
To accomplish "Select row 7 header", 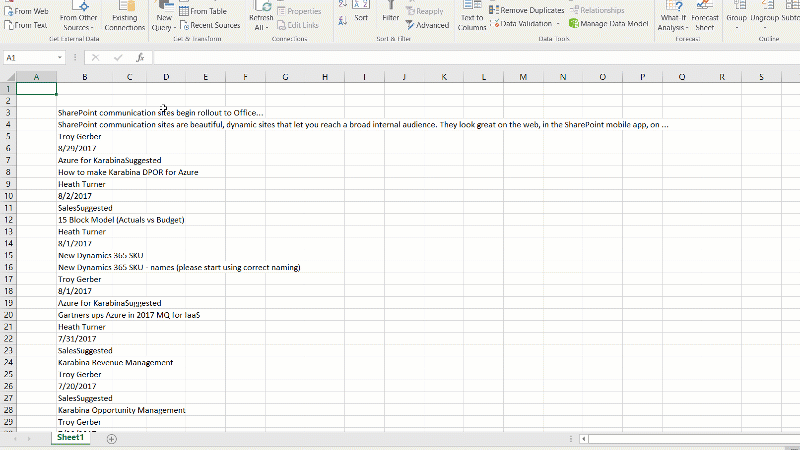I will coord(8,160).
